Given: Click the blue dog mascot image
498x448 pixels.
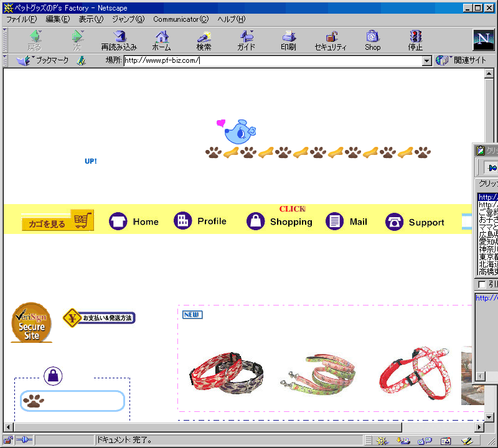Looking at the screenshot, I should pyautogui.click(x=240, y=131).
